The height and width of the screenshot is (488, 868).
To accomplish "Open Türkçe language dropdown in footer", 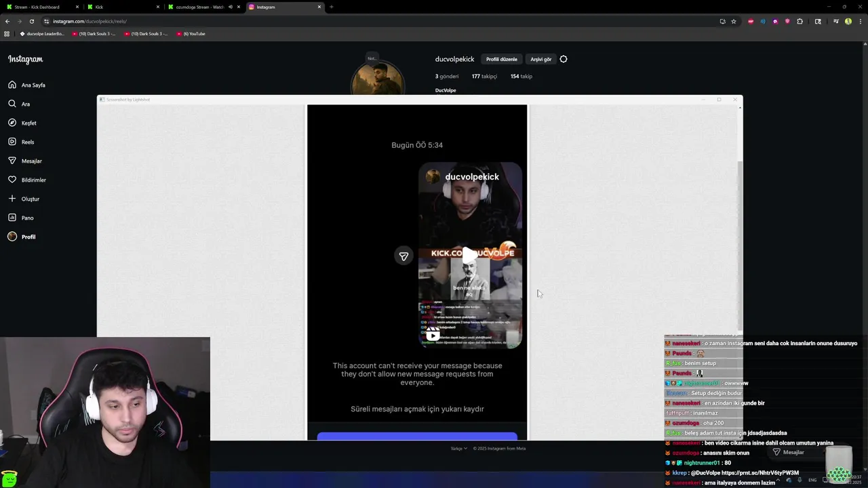I will [x=459, y=448].
